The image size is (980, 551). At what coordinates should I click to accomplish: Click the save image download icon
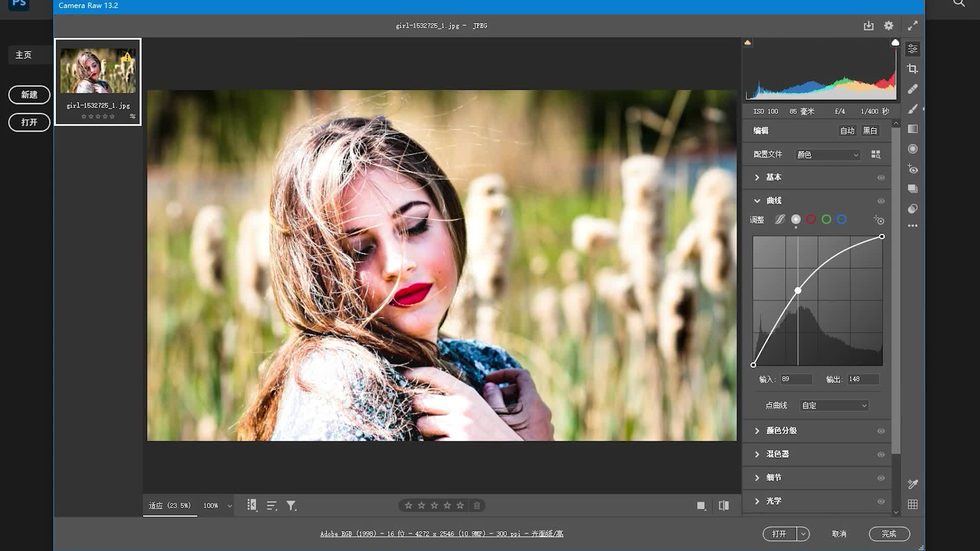pos(868,26)
